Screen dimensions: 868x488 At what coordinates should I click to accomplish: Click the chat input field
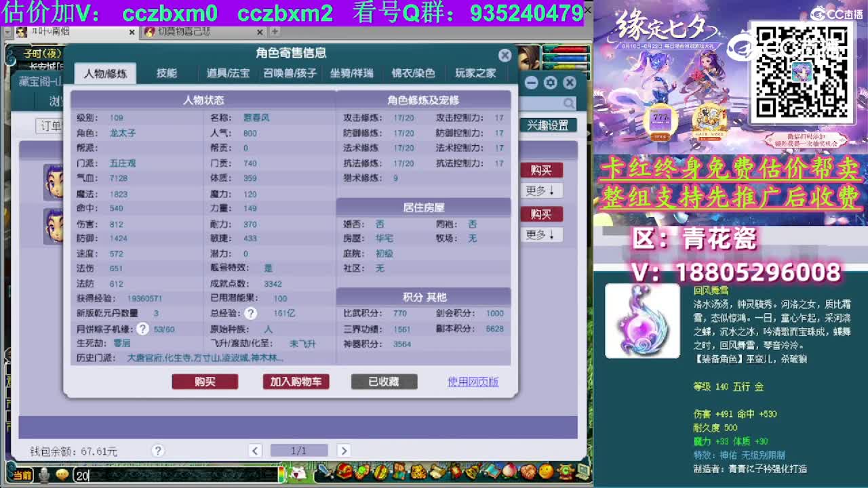(x=176, y=476)
